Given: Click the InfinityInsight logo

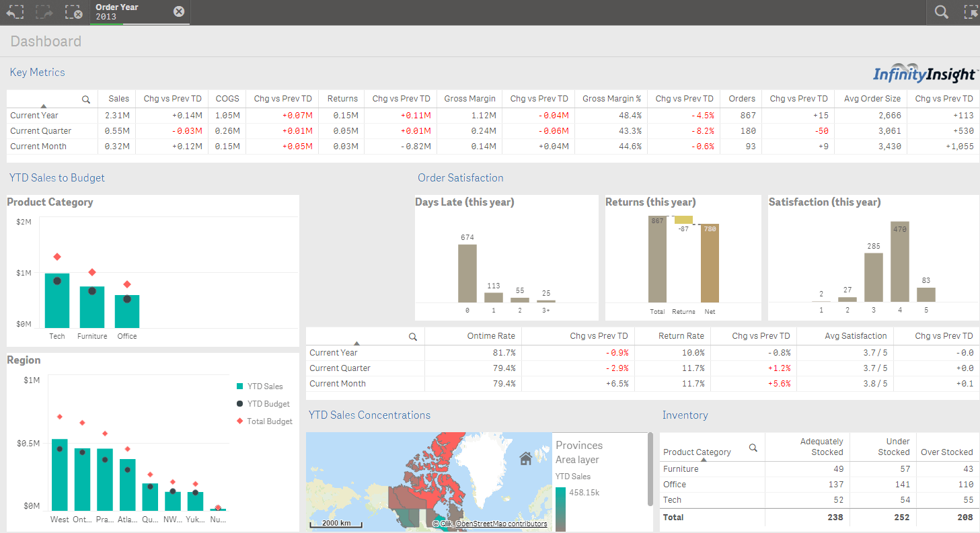Looking at the screenshot, I should [x=926, y=74].
